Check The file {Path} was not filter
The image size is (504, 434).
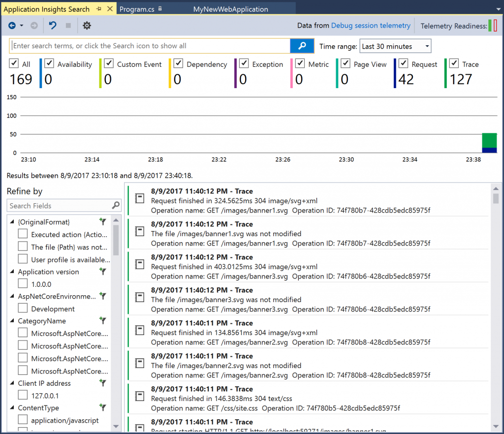pyautogui.click(x=23, y=246)
